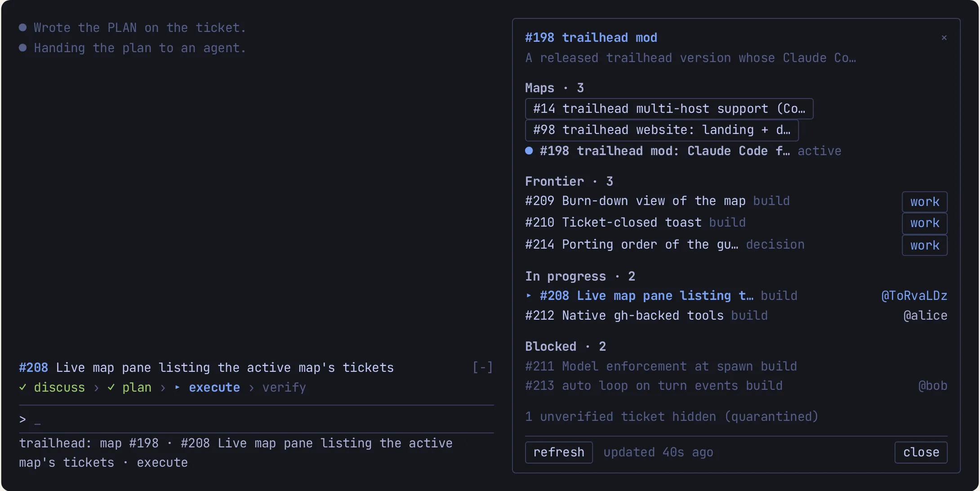Screen dimensions: 980x491
Task: Click the truncated description 'A released trailhead version'
Action: pos(690,58)
